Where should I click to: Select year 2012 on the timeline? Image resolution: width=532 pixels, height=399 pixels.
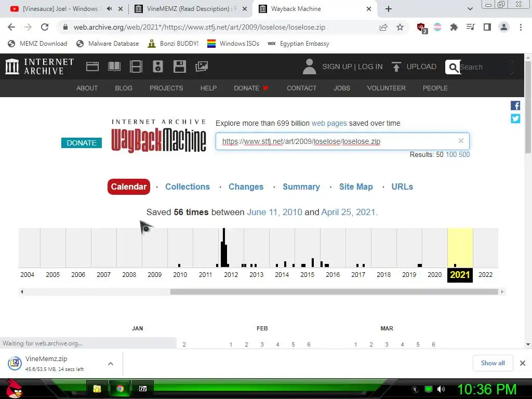click(x=231, y=274)
